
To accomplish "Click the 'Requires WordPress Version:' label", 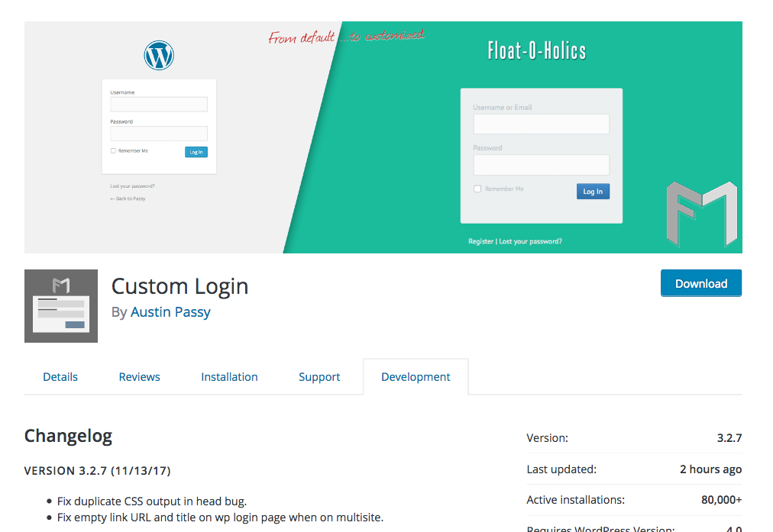I will tap(600, 528).
